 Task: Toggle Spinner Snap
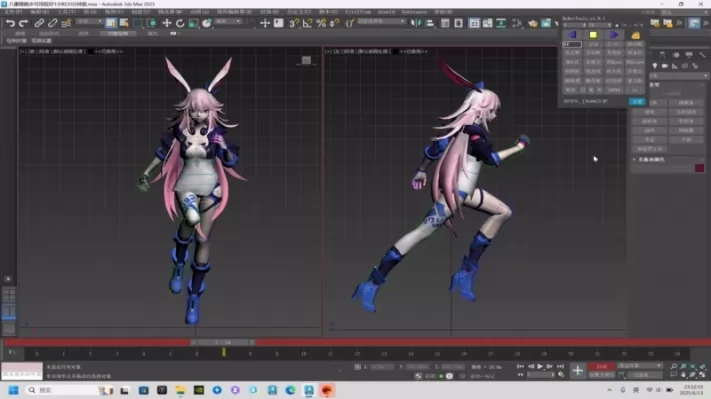pyautogui.click(x=335, y=23)
